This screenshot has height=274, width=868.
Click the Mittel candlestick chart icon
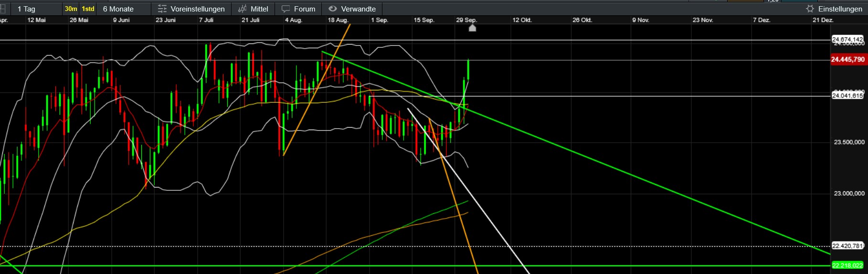coord(243,9)
